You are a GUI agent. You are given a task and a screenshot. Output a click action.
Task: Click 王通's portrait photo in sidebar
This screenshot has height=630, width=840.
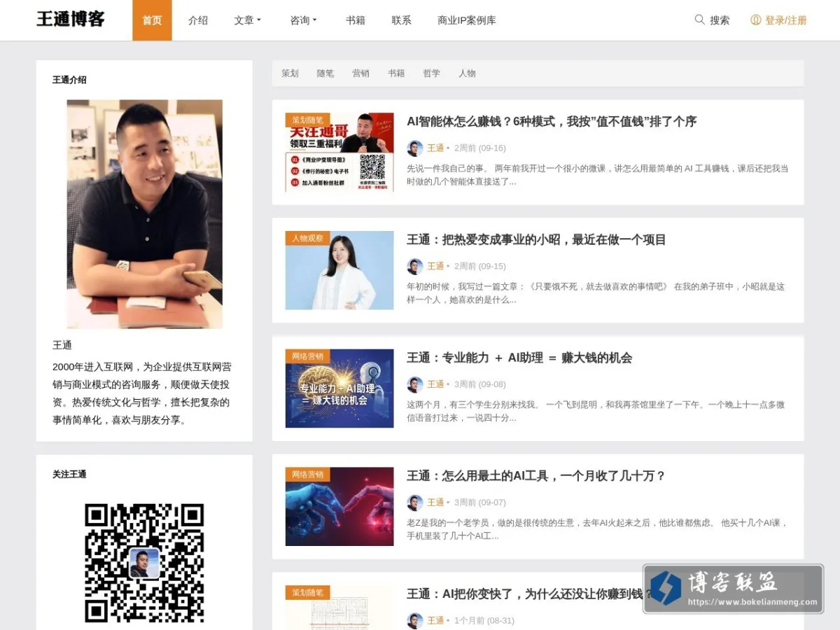(x=145, y=214)
